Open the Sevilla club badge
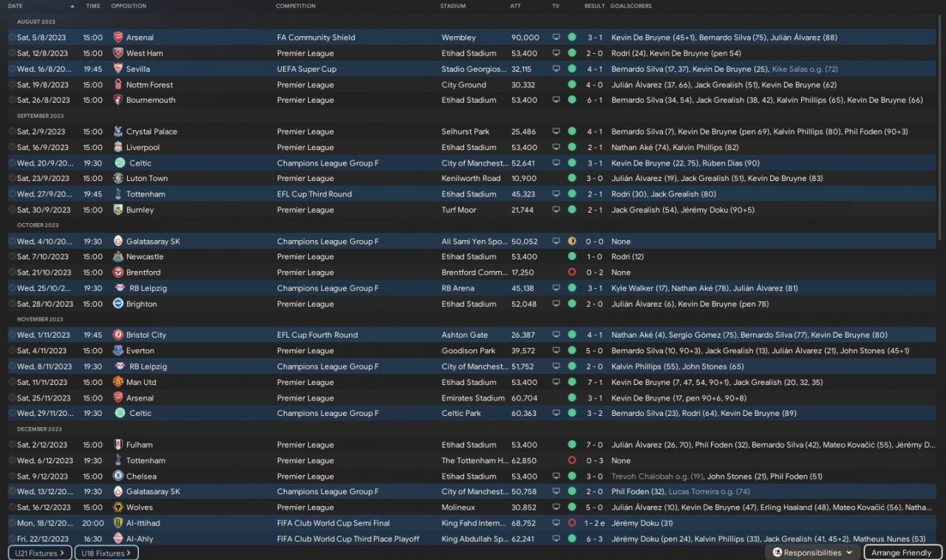This screenshot has height=560, width=946. coord(118,69)
